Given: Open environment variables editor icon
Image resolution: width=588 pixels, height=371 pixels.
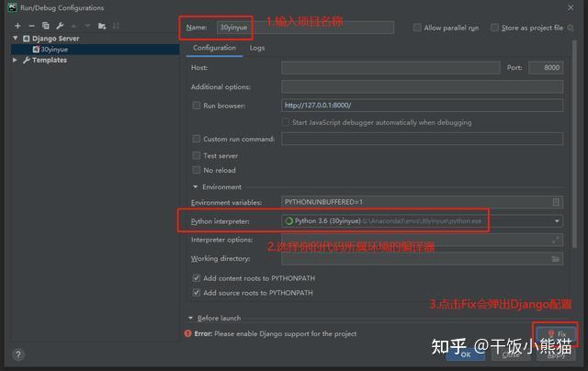Looking at the screenshot, I should pos(556,202).
